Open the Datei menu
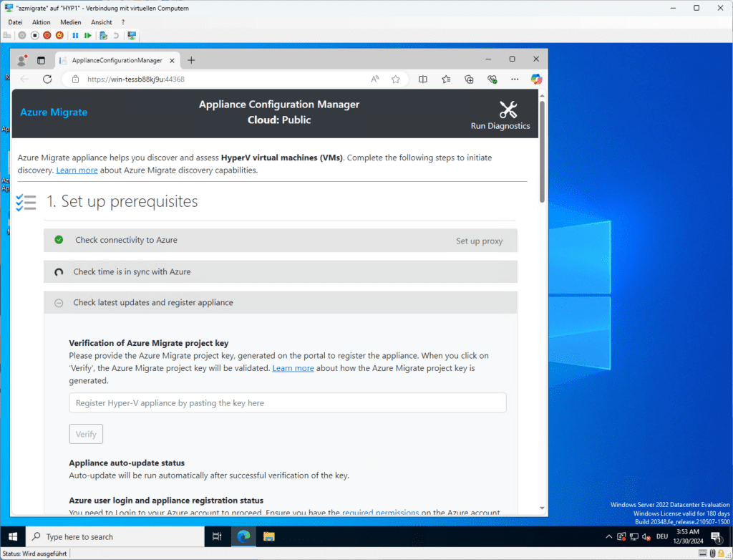Viewport: 733px width, 560px height. pos(15,22)
